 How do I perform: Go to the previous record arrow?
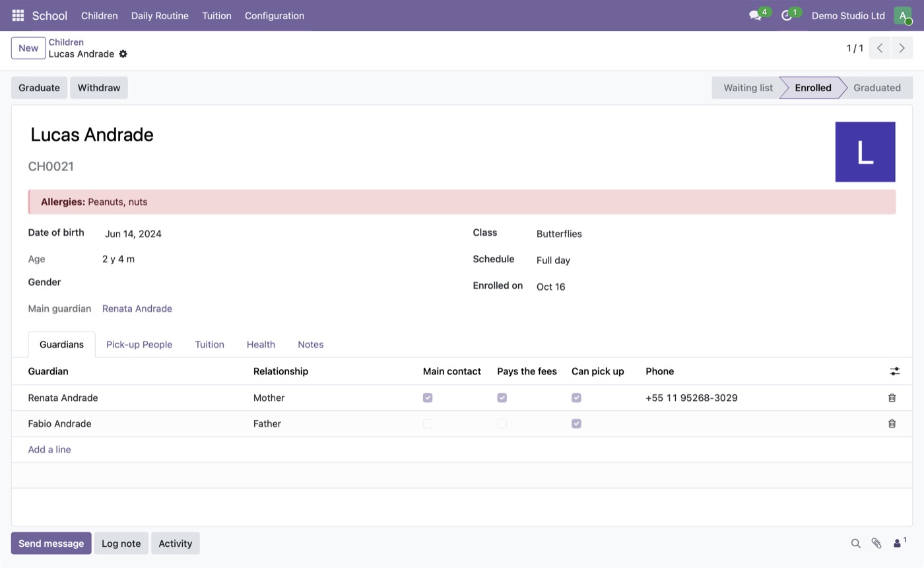(879, 48)
